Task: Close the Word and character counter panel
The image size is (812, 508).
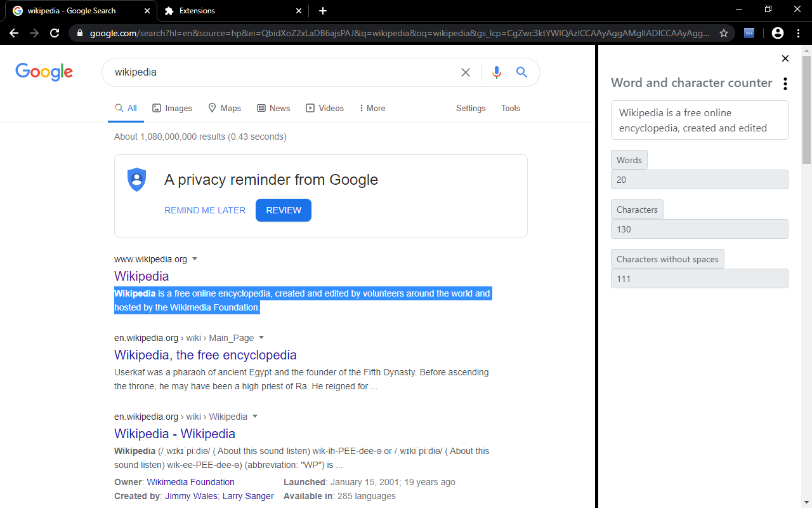Action: (x=785, y=58)
